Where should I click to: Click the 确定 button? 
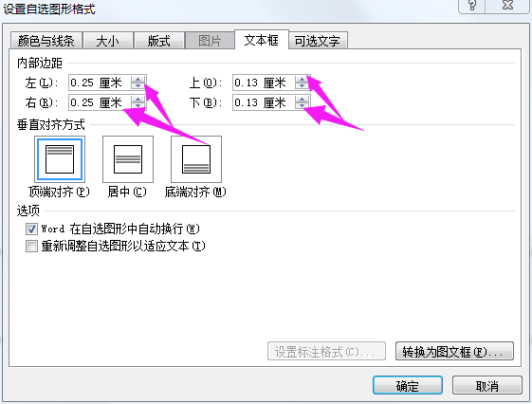(408, 385)
